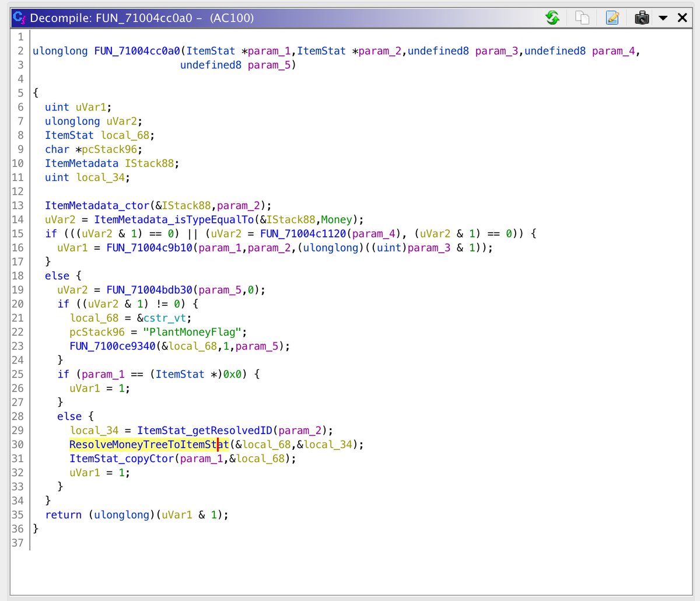This screenshot has width=700, height=601.
Task: Click uVar2 in its declaration on line 7
Action: tap(122, 121)
